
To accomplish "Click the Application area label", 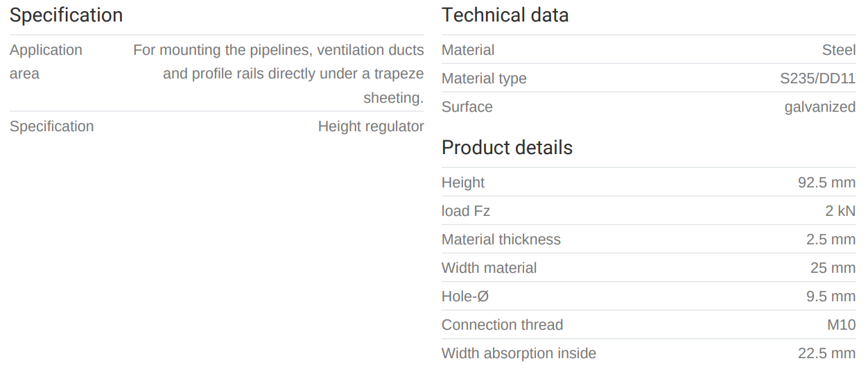I will [x=46, y=62].
